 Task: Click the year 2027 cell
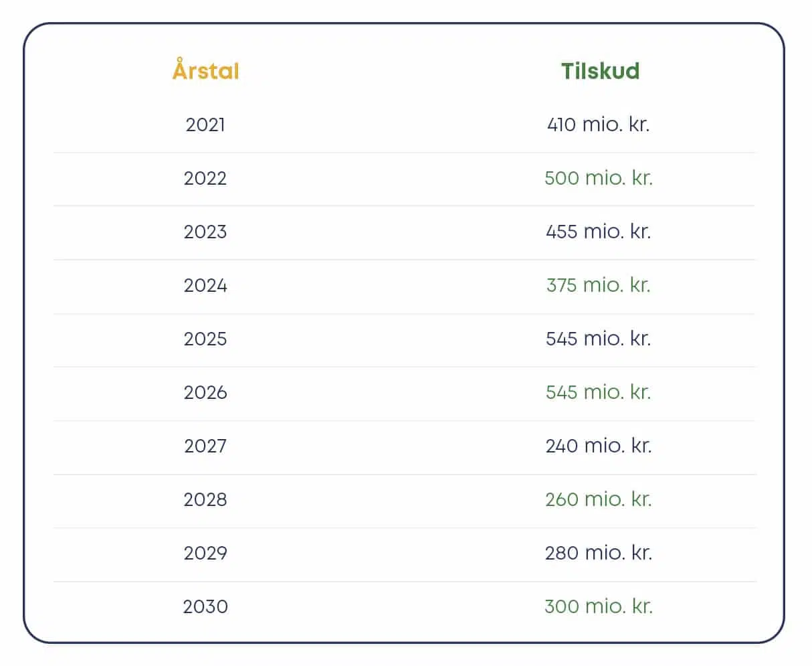[x=205, y=446]
